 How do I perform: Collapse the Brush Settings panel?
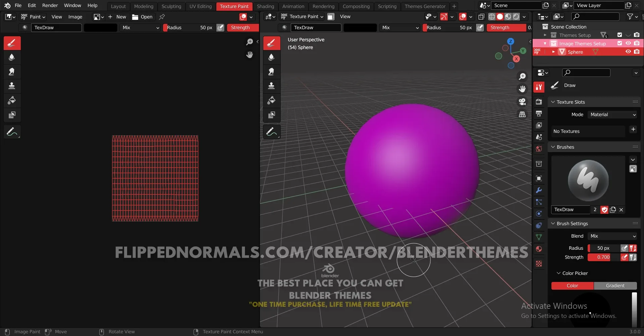[x=553, y=224]
